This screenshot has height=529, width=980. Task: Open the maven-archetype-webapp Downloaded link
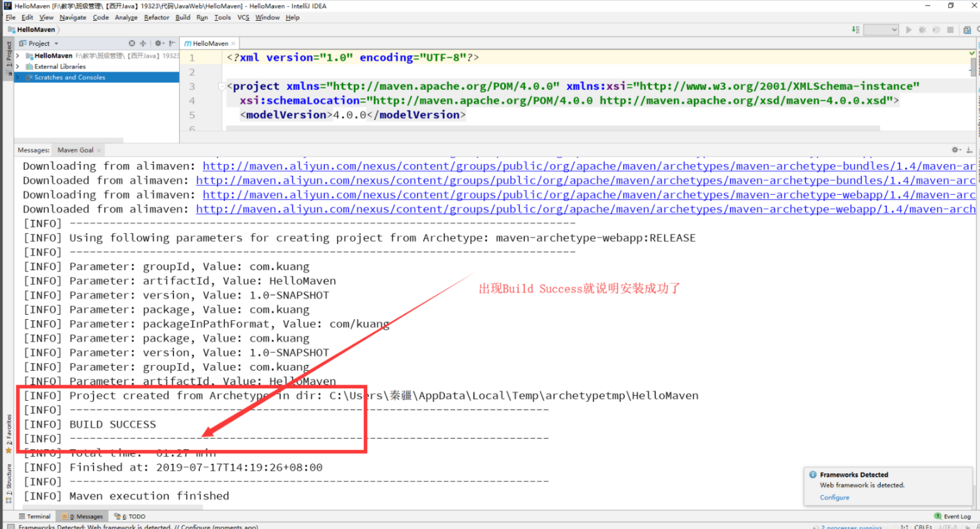click(x=586, y=209)
